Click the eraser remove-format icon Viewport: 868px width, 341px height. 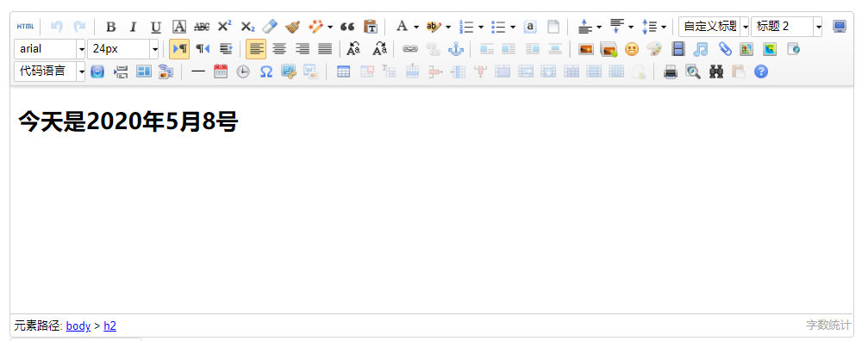[269, 26]
